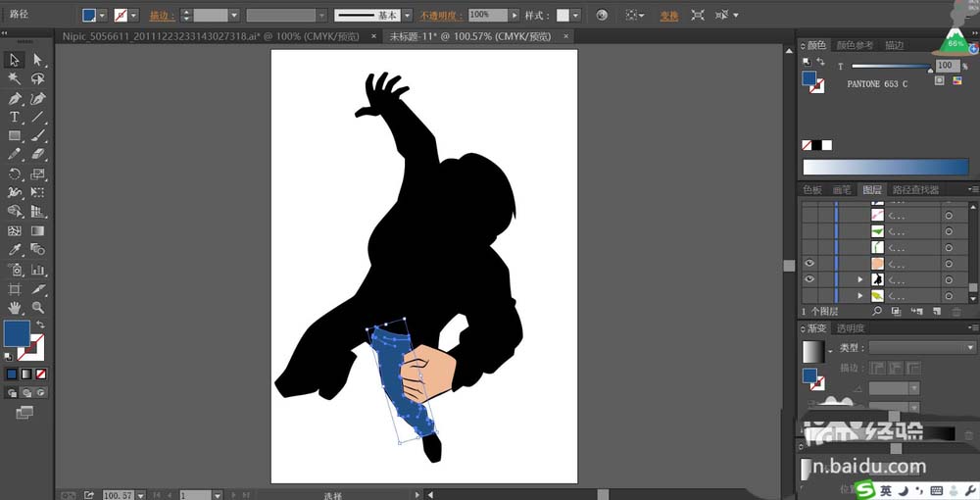Select the Direct Selection tool
The width and height of the screenshot is (980, 500).
point(37,60)
